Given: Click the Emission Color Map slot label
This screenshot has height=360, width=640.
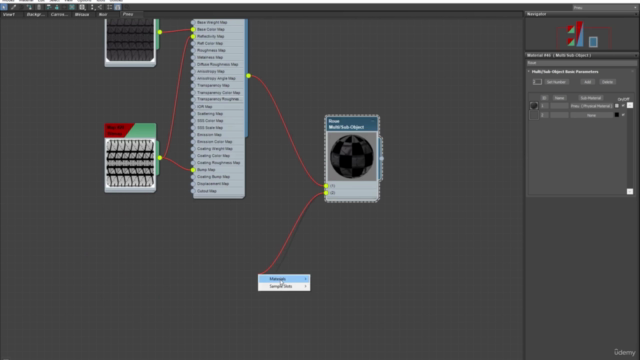Looking at the screenshot, I should [215, 142].
